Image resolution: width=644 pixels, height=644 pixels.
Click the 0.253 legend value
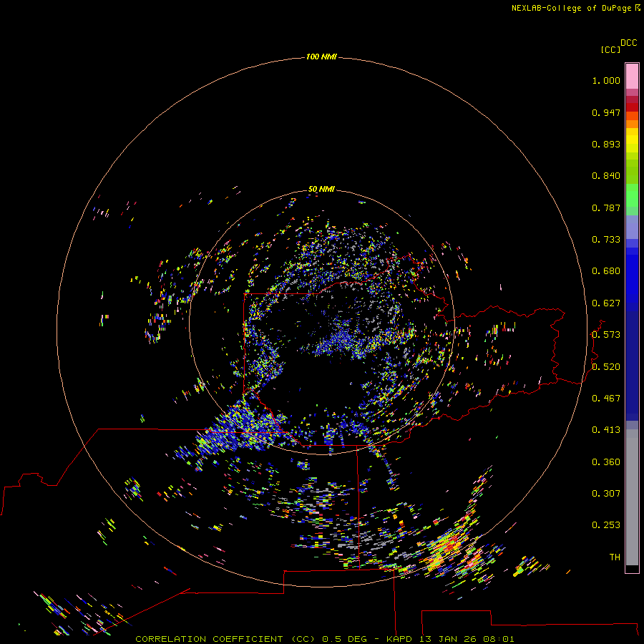[x=606, y=525]
